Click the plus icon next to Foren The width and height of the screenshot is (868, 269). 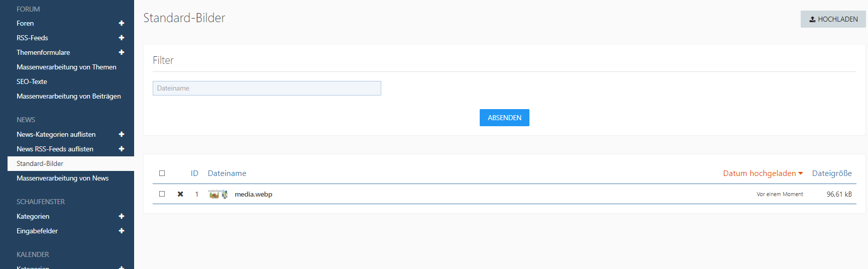(x=122, y=23)
